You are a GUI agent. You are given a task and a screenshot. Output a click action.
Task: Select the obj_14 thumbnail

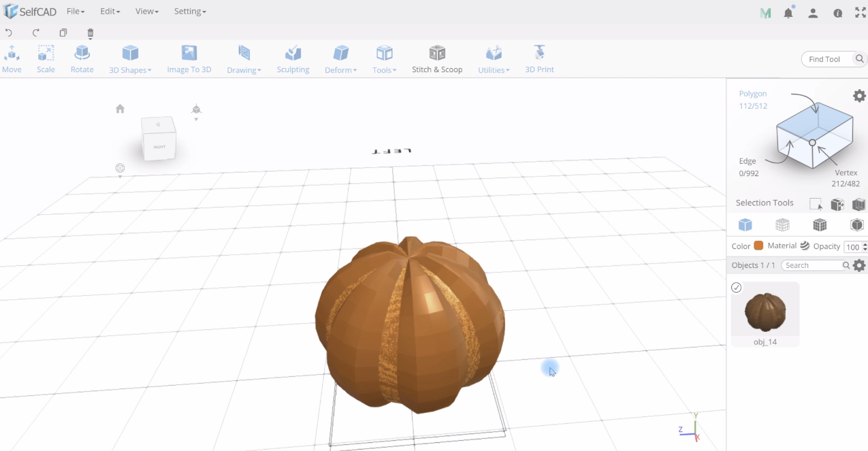tap(765, 312)
